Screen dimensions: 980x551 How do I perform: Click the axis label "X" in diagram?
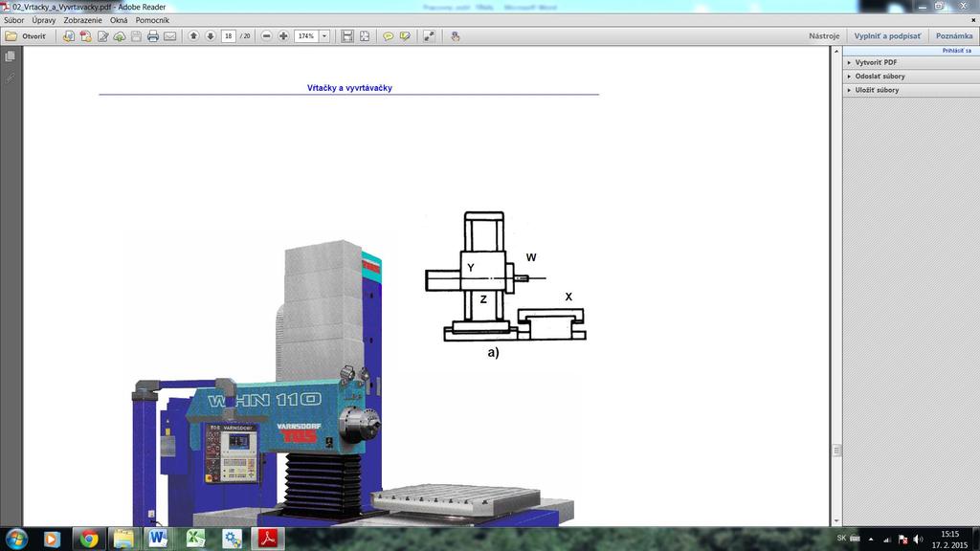tap(568, 297)
